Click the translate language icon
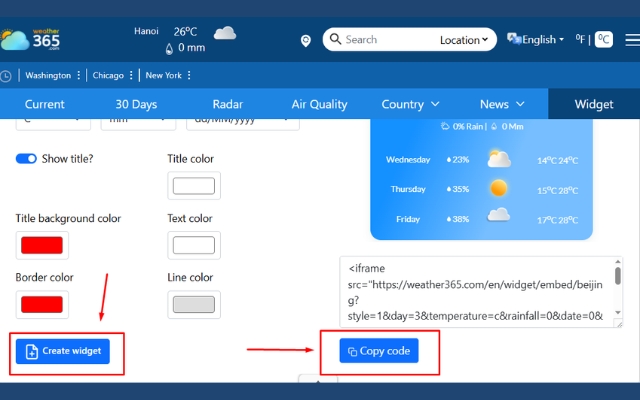640x400 pixels. (x=514, y=39)
